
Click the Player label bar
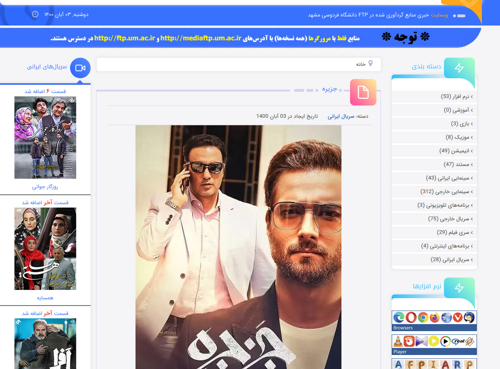[x=434, y=352]
